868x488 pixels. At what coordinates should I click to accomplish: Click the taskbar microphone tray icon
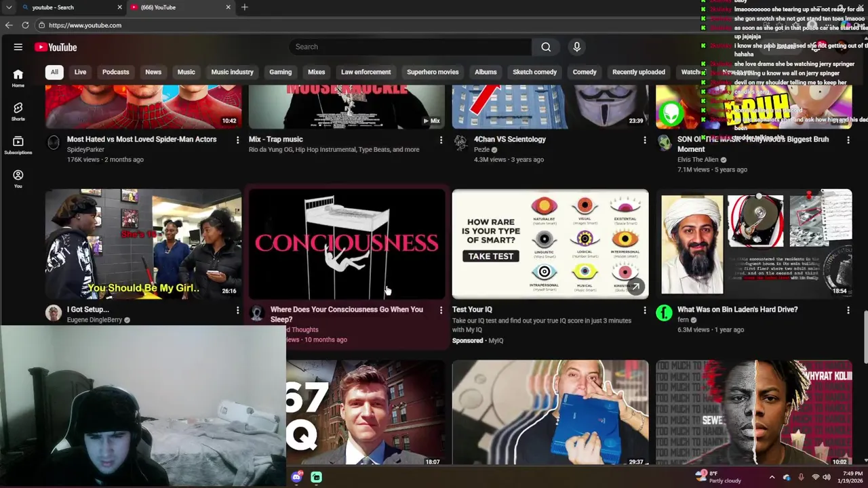pyautogui.click(x=801, y=477)
